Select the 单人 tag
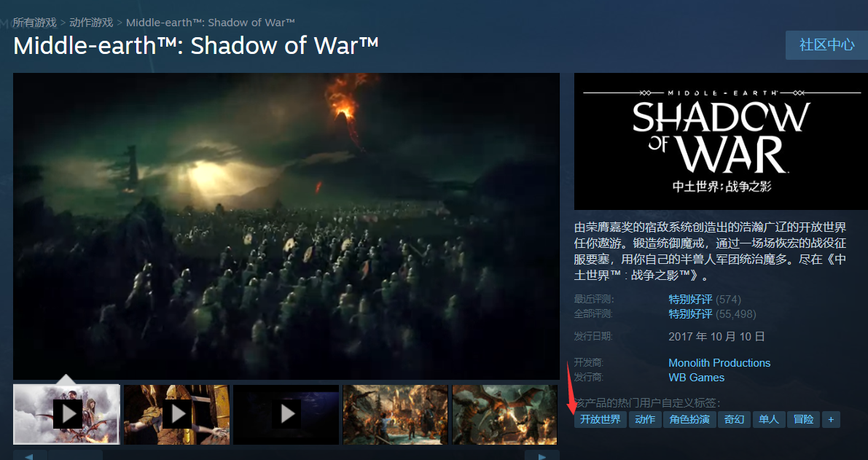The image size is (868, 460). click(x=769, y=420)
